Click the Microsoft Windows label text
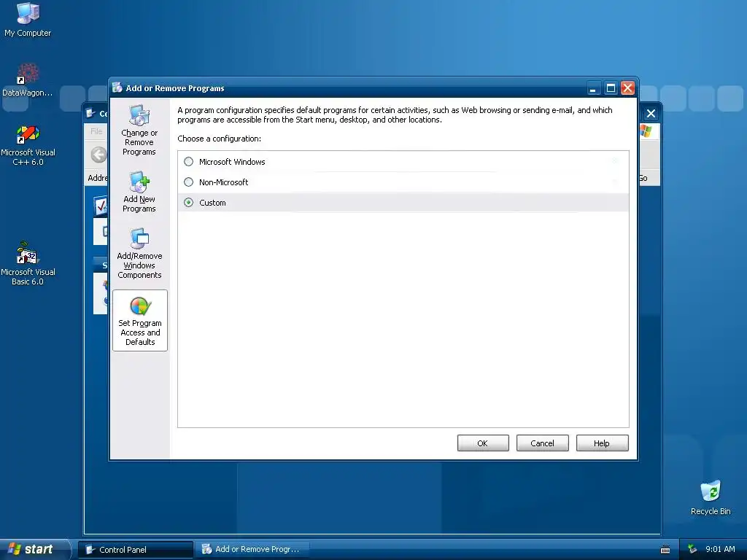This screenshot has height=560, width=747. tap(232, 162)
